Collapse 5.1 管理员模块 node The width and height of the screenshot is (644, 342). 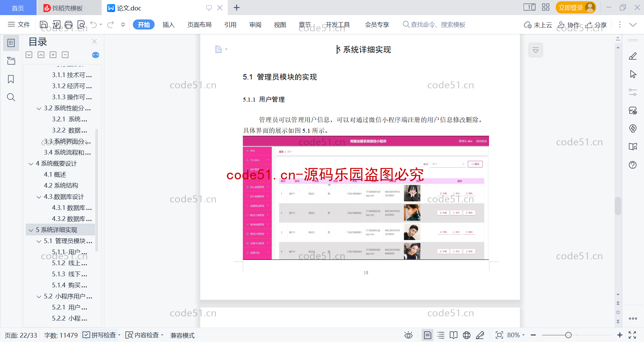coord(39,241)
